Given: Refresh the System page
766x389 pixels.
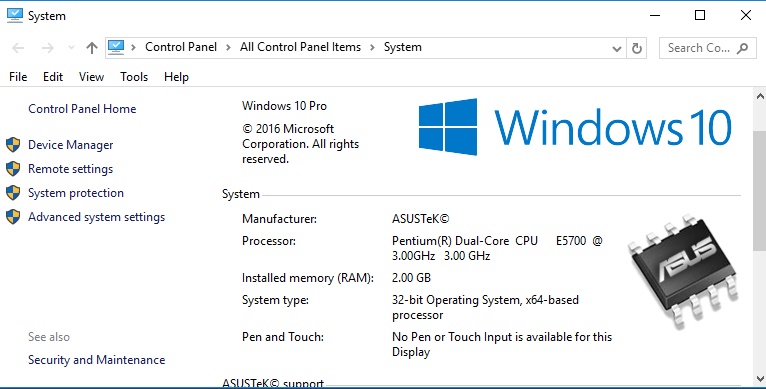Looking at the screenshot, I should pyautogui.click(x=637, y=48).
